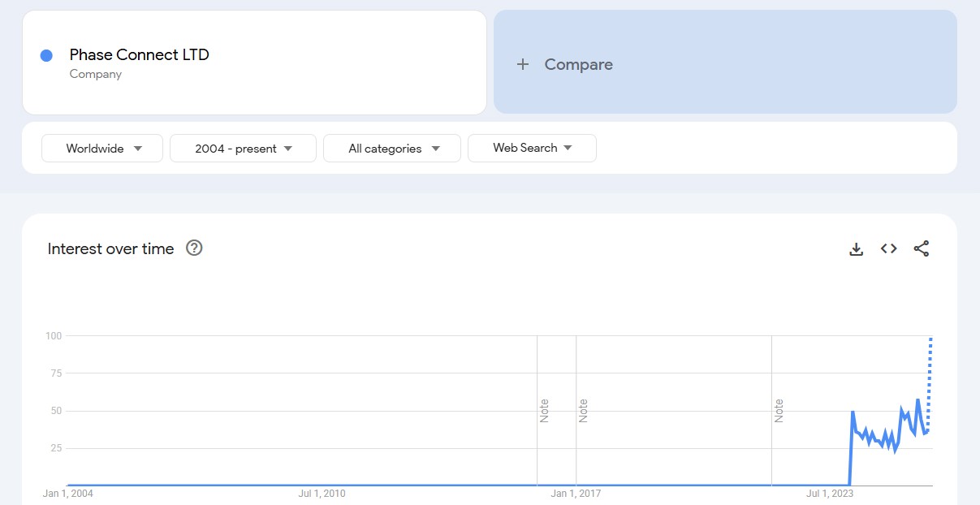The height and width of the screenshot is (505, 980).
Task: Click the 50 y-axis value
Action: click(56, 411)
